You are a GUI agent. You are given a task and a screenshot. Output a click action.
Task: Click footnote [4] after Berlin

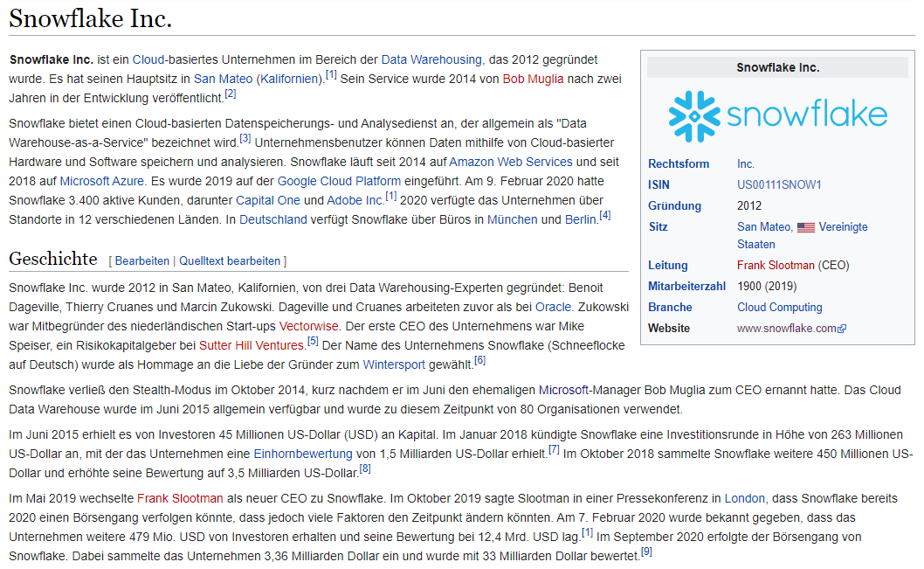[x=605, y=215]
